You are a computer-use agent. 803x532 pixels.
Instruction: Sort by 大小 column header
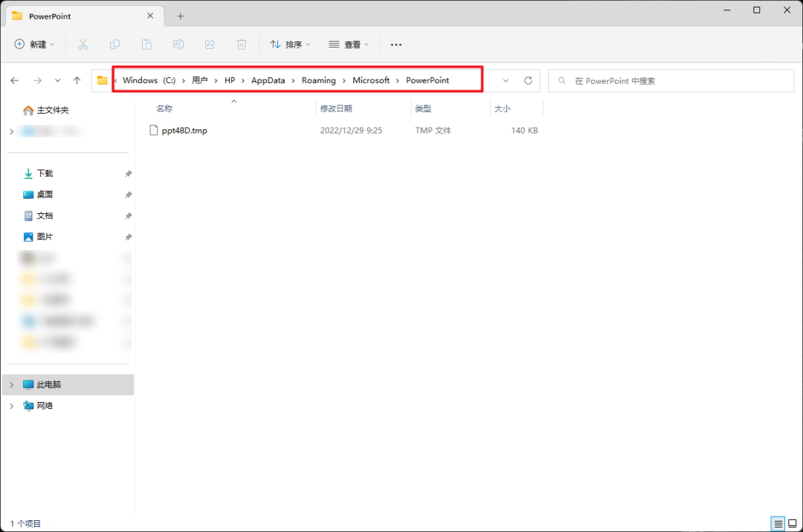pos(502,108)
